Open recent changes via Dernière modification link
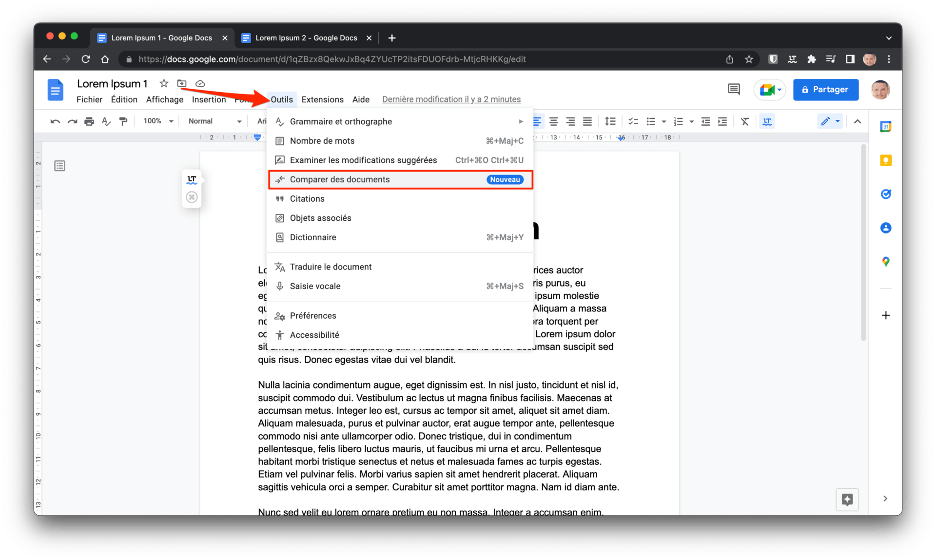Image resolution: width=936 pixels, height=560 pixels. 451,99
